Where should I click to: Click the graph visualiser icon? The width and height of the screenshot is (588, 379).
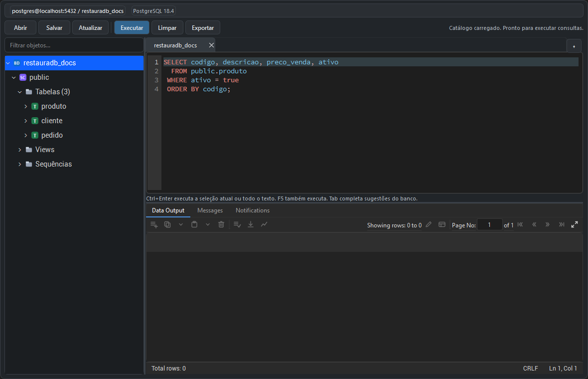(264, 224)
